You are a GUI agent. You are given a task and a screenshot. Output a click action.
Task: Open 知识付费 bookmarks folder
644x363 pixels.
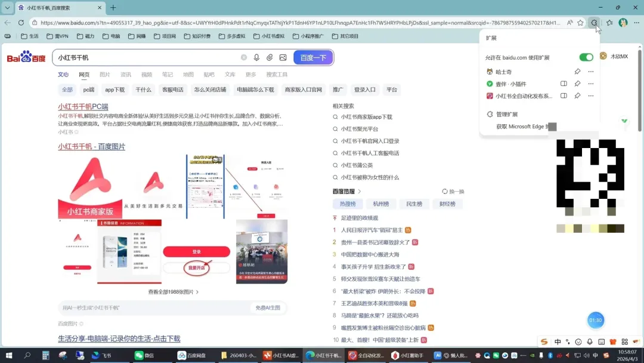pyautogui.click(x=197, y=36)
